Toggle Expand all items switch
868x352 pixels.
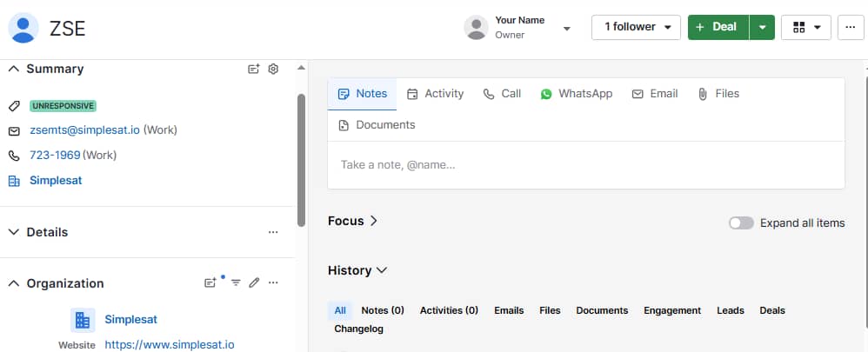coord(741,223)
